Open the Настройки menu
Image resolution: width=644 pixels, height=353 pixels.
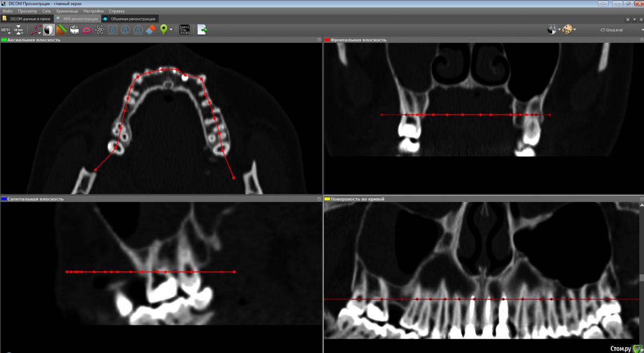point(93,11)
